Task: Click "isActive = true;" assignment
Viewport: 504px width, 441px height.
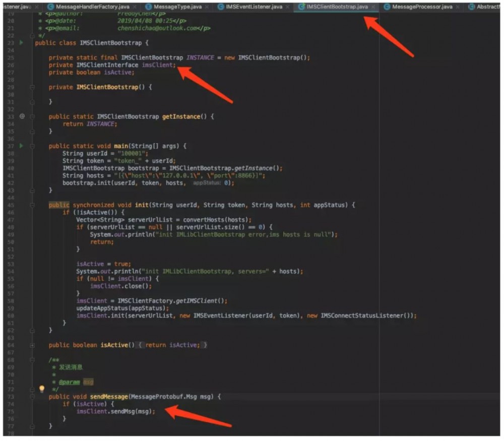Action: [103, 264]
